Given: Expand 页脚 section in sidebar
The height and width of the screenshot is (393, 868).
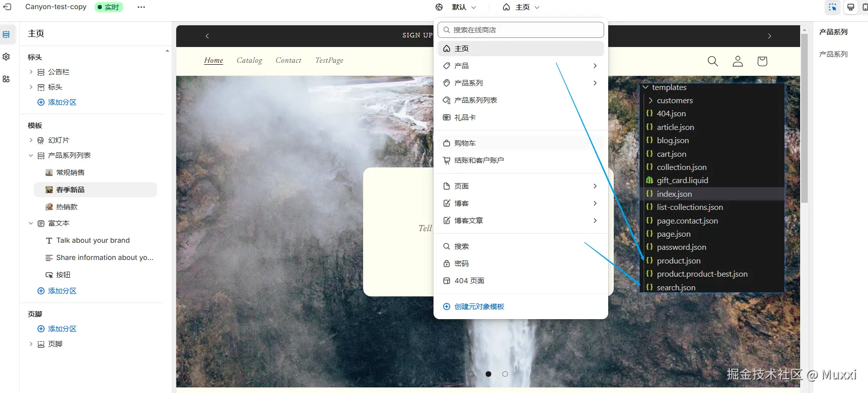Looking at the screenshot, I should (31, 344).
